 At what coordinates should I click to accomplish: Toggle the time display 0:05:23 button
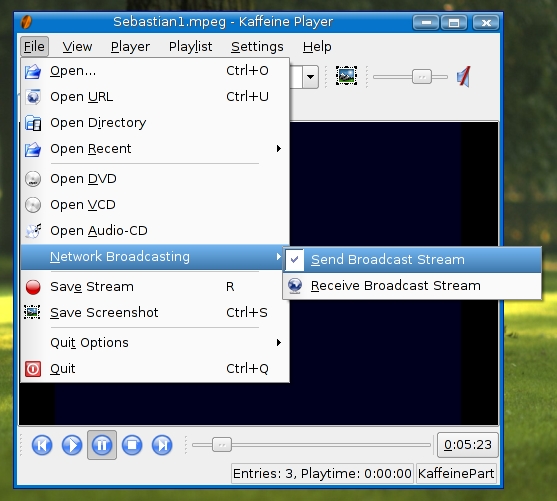pyautogui.click(x=468, y=445)
